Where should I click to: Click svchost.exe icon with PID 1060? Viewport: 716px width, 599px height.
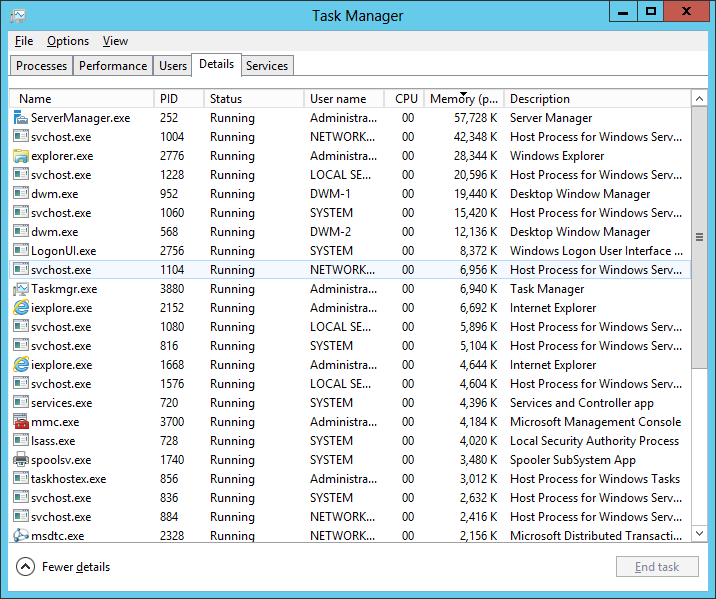[x=21, y=213]
